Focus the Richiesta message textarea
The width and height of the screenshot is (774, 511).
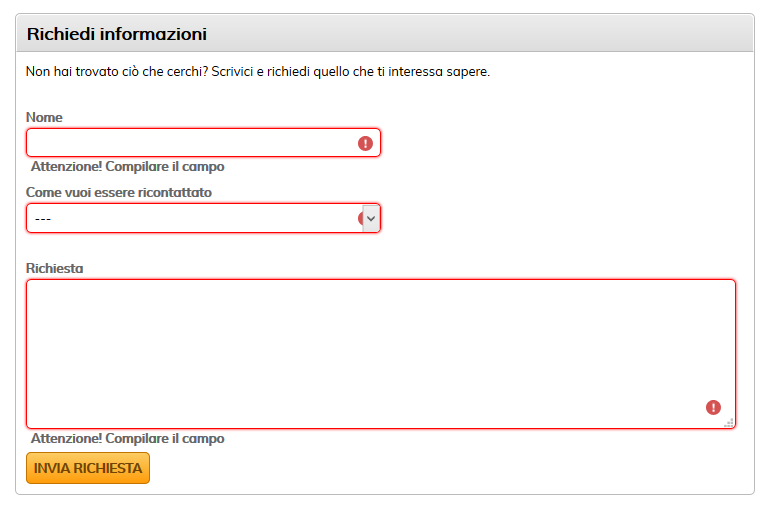point(381,354)
